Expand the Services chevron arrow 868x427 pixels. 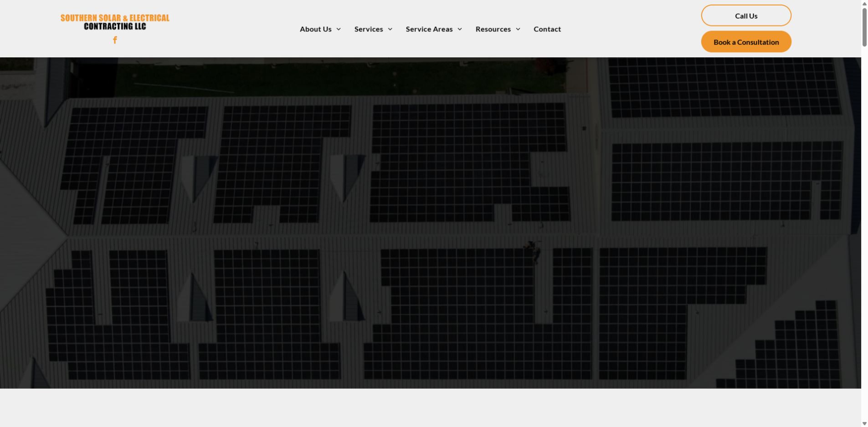390,29
